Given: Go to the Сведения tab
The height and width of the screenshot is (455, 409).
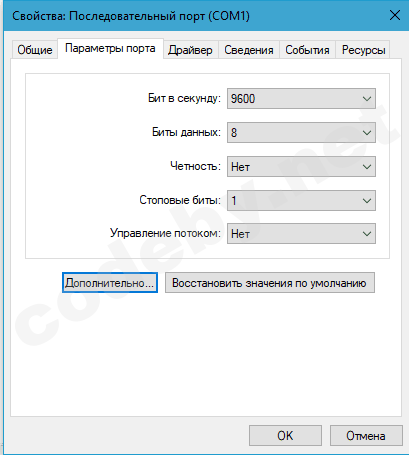Looking at the screenshot, I should 249,50.
